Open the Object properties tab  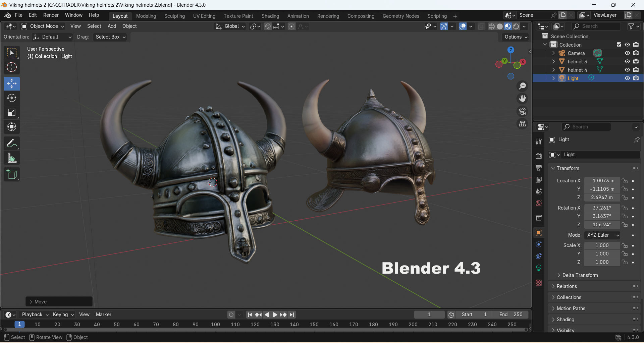539,233
